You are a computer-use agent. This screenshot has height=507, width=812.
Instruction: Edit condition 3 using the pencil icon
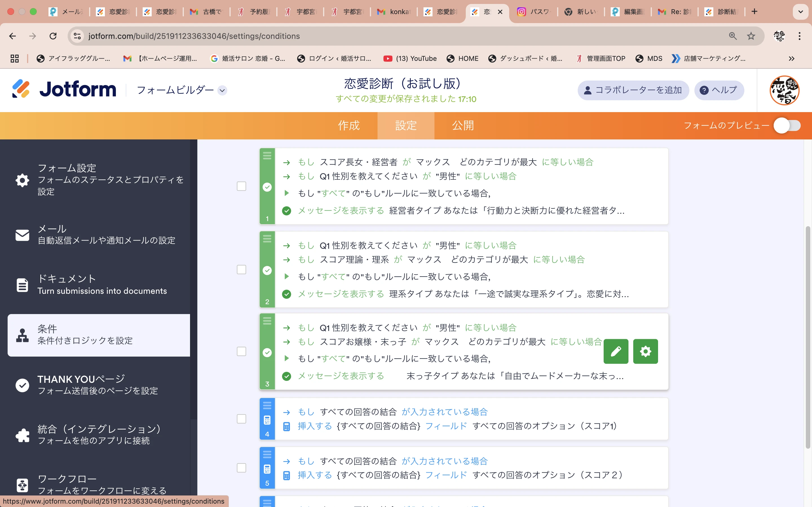[x=616, y=352]
